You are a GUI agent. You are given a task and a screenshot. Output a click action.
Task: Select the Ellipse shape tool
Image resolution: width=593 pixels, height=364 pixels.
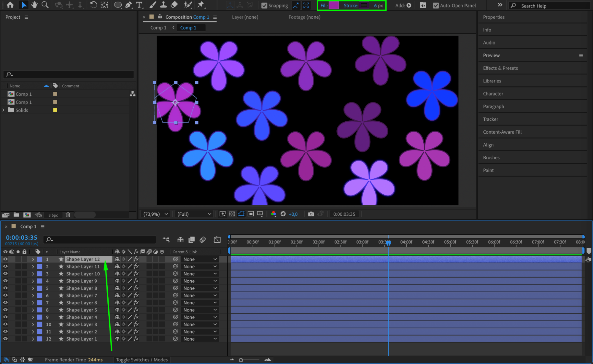(x=118, y=5)
